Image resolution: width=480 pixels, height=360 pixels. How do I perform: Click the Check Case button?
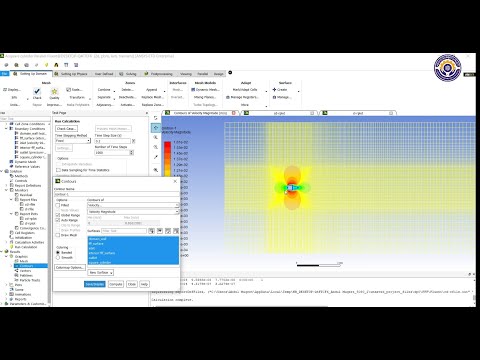(x=66, y=129)
